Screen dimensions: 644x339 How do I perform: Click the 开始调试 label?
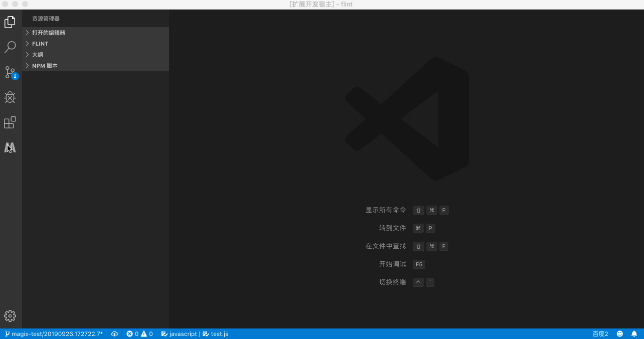(x=393, y=264)
